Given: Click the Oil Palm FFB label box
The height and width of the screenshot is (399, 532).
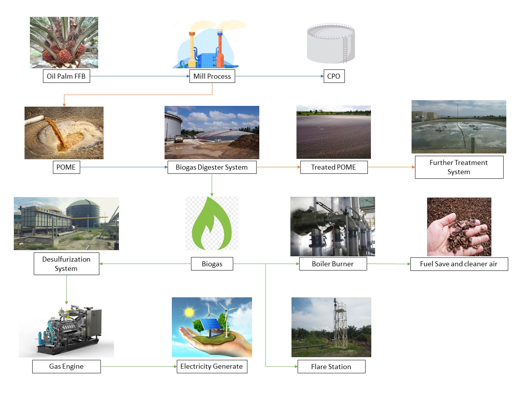Looking at the screenshot, I should (x=66, y=76).
